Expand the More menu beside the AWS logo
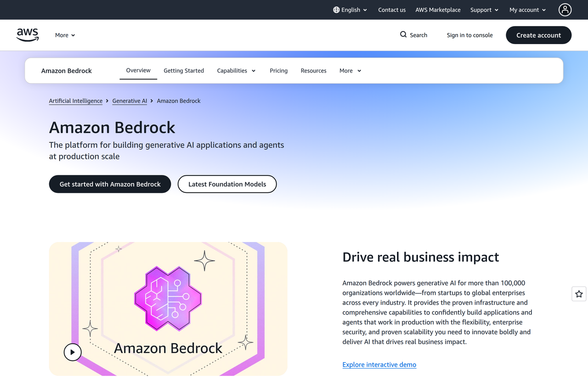The height and width of the screenshot is (382, 588). point(65,35)
